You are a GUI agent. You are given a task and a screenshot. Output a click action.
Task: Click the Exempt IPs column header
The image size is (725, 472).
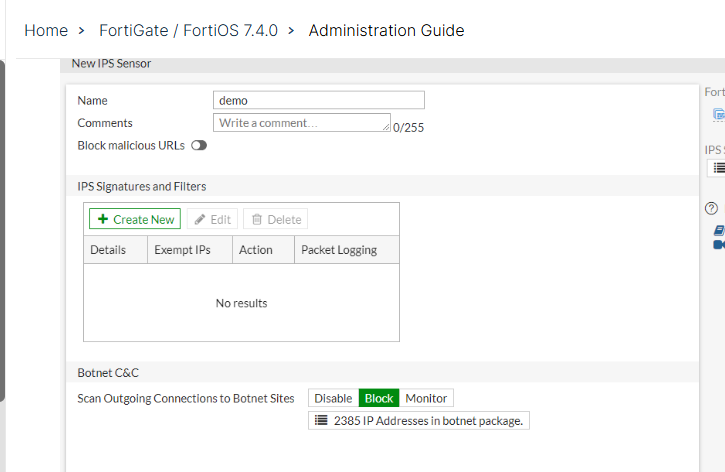tap(182, 250)
